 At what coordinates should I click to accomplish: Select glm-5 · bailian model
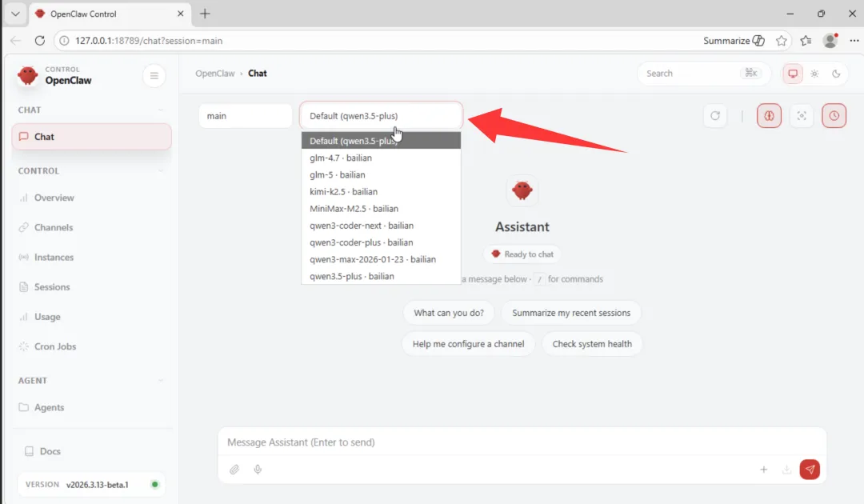point(381,175)
